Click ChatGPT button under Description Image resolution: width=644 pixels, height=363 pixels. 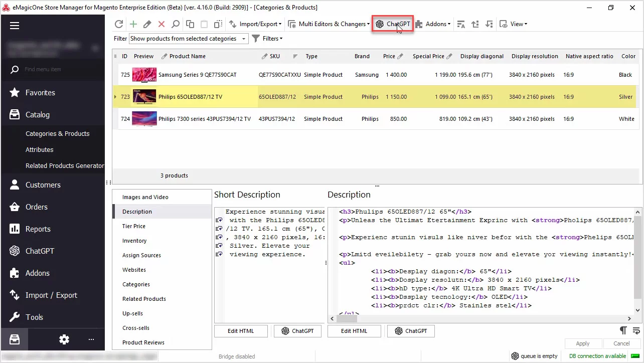click(411, 331)
